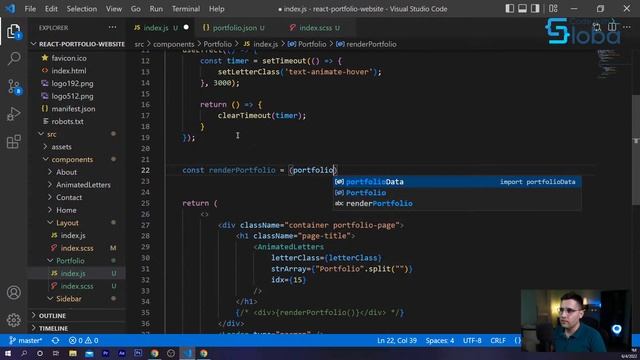Open Explorer views and more actions ellipsis
This screenshot has height=360, width=640.
click(112, 28)
